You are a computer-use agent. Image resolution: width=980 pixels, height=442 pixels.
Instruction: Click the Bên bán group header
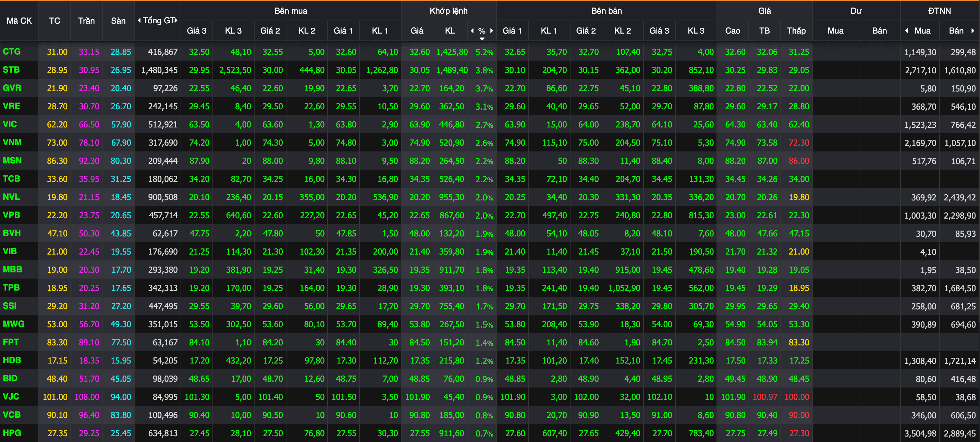[607, 11]
